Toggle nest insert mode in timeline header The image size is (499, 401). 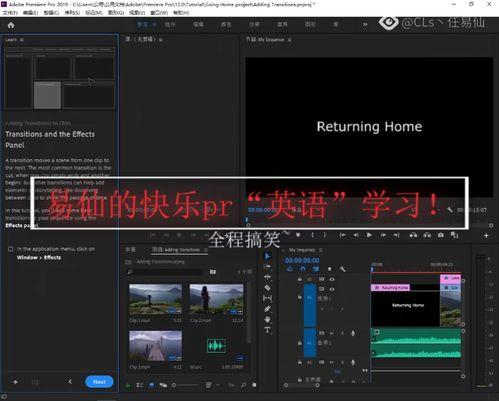[290, 269]
